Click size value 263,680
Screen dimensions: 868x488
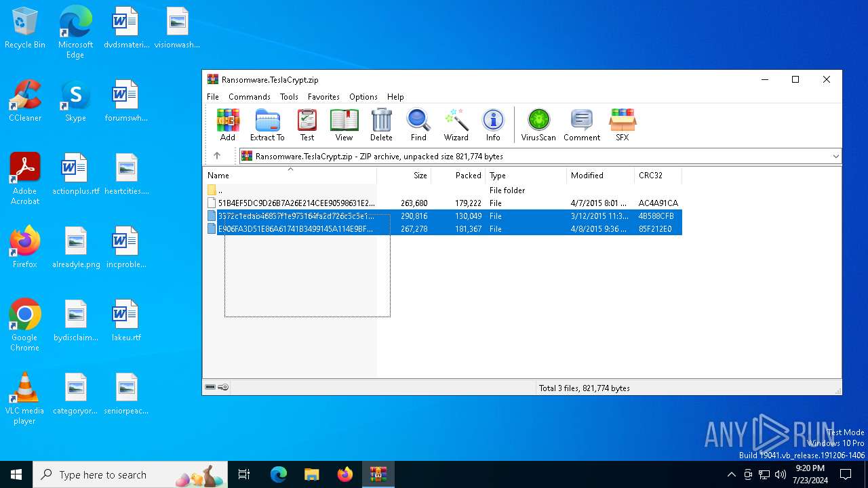414,203
